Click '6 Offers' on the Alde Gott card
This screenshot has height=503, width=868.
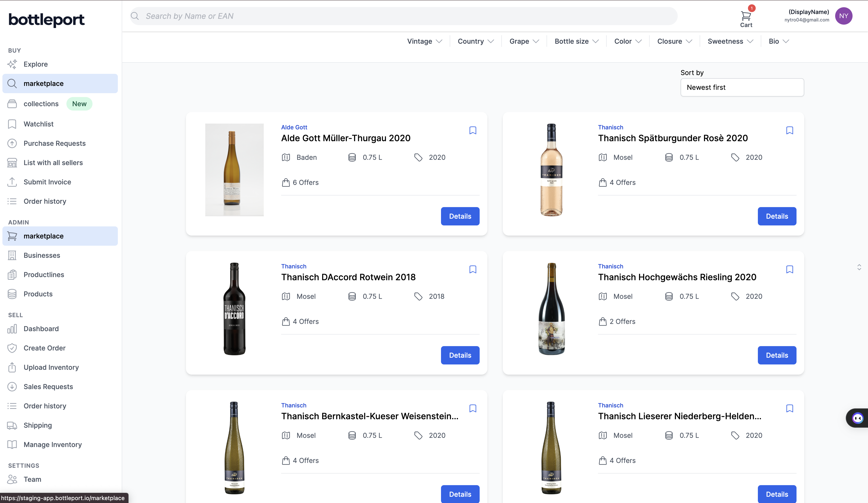point(306,182)
